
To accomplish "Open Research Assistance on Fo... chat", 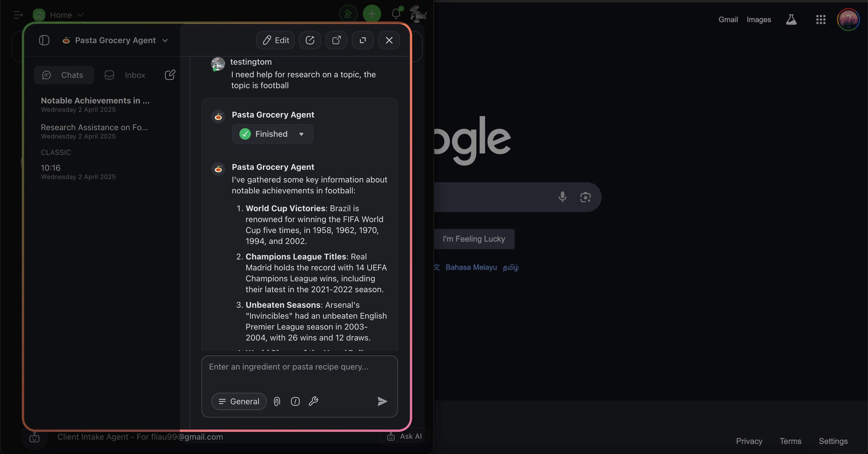I will 94,131.
